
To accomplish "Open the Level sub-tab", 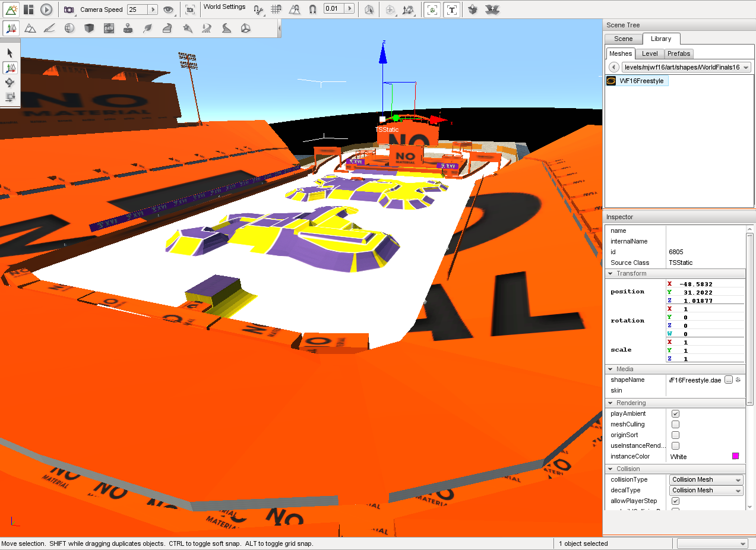I will coord(650,53).
